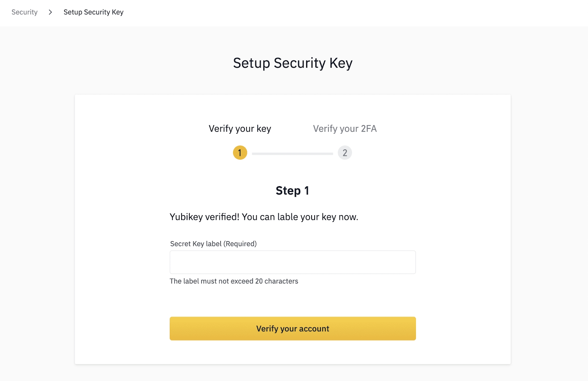588x381 pixels.
Task: Click the Step 1 heading
Action: pos(292,190)
